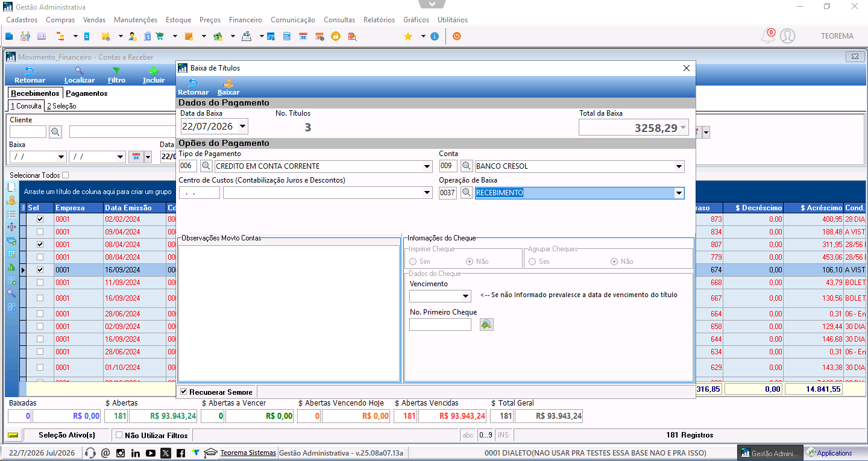Click Localizar in Contas a Receber toolbar
The height and width of the screenshot is (461, 868).
pos(80,75)
